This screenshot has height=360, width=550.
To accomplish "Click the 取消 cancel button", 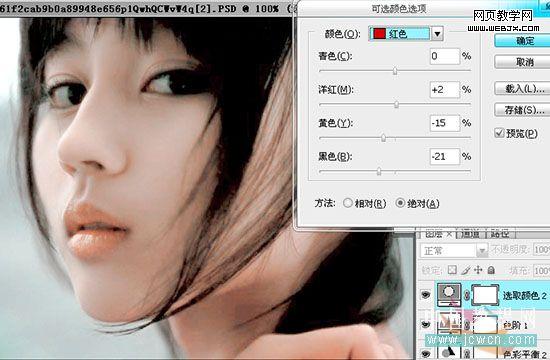I will [522, 62].
